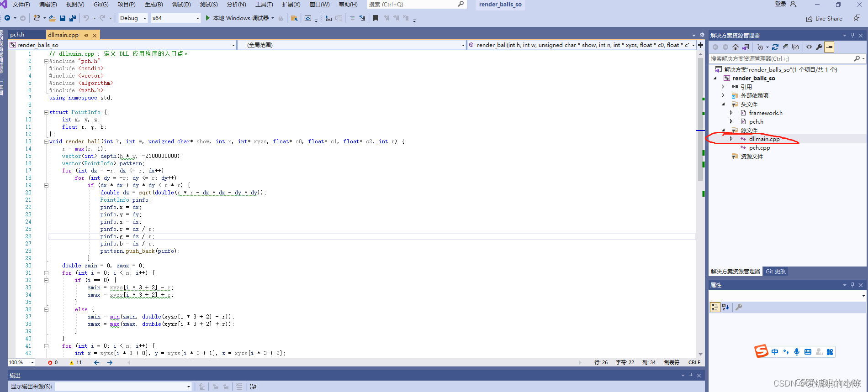Viewport: 868px width, 392px height.
Task: Open the 编辑(E) menu
Action: (48, 4)
